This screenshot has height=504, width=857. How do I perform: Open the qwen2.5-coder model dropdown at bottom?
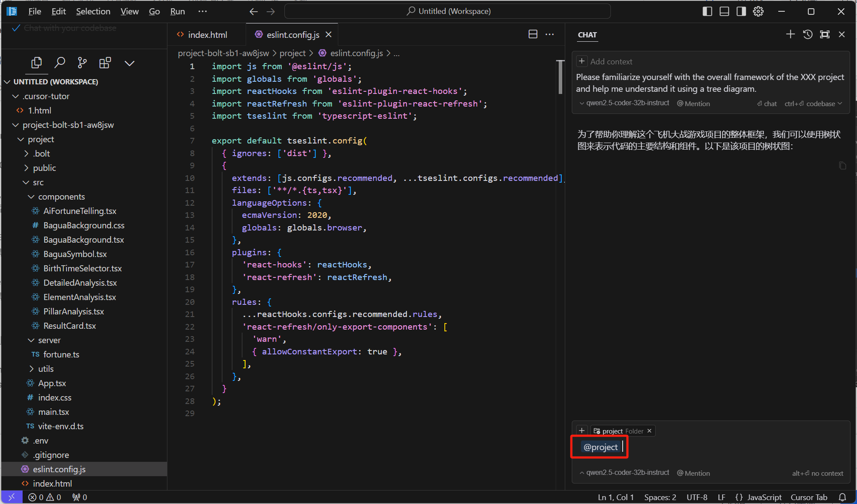[624, 473]
